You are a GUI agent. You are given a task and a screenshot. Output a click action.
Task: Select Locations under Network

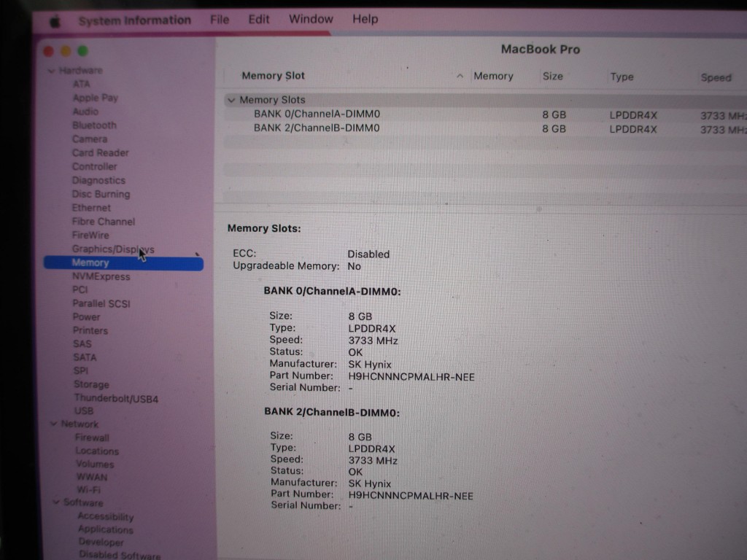[x=97, y=451]
